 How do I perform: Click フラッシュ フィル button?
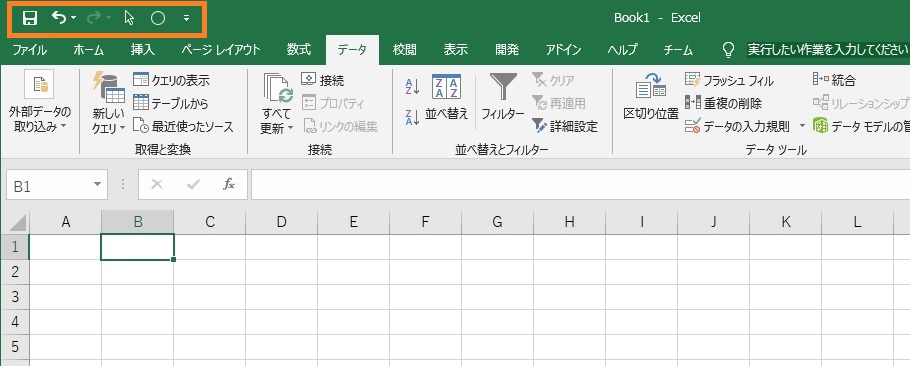[x=730, y=80]
